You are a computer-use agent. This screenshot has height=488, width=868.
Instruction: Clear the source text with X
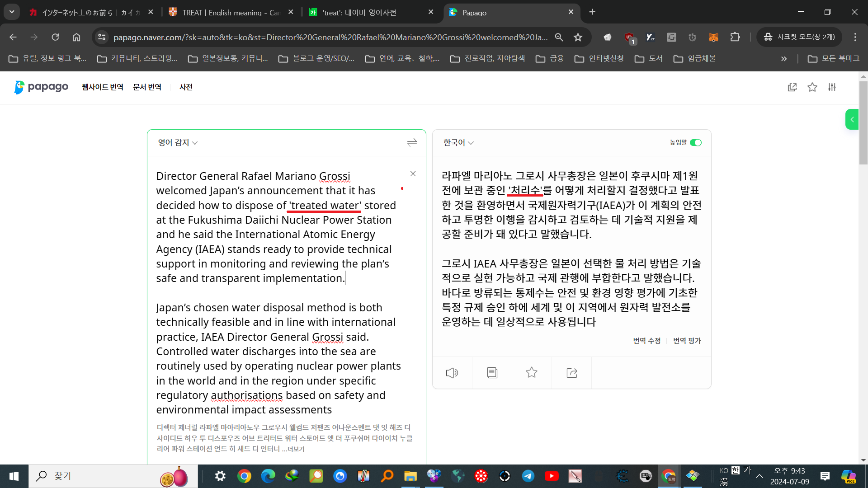tap(413, 174)
